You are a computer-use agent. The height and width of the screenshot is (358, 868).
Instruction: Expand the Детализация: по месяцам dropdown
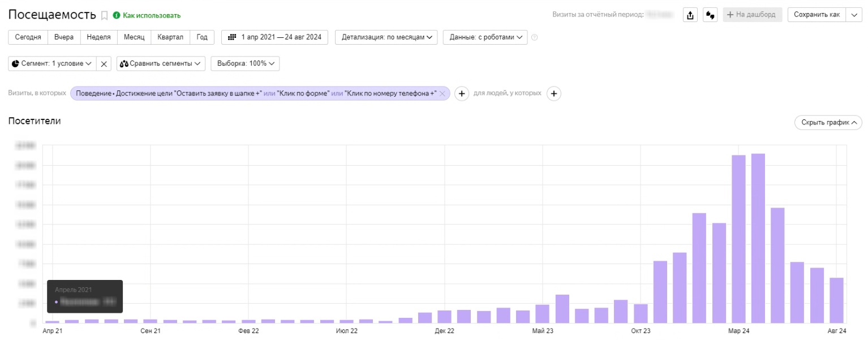(x=386, y=37)
